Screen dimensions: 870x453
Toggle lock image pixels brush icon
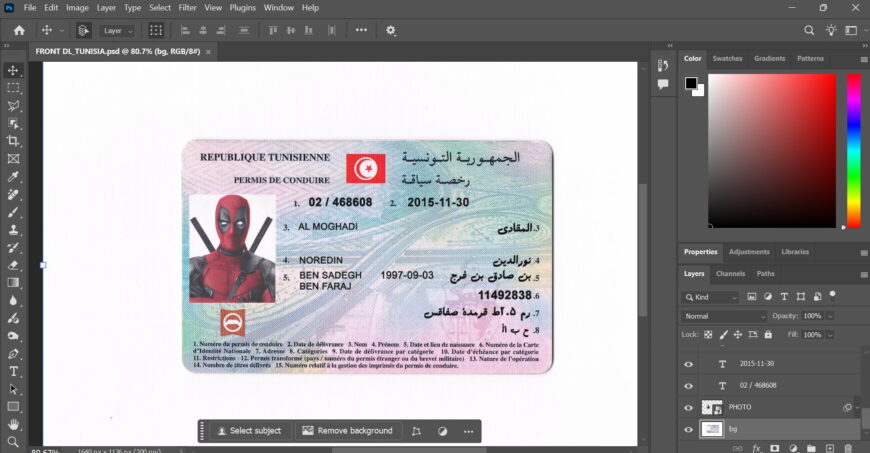(723, 335)
